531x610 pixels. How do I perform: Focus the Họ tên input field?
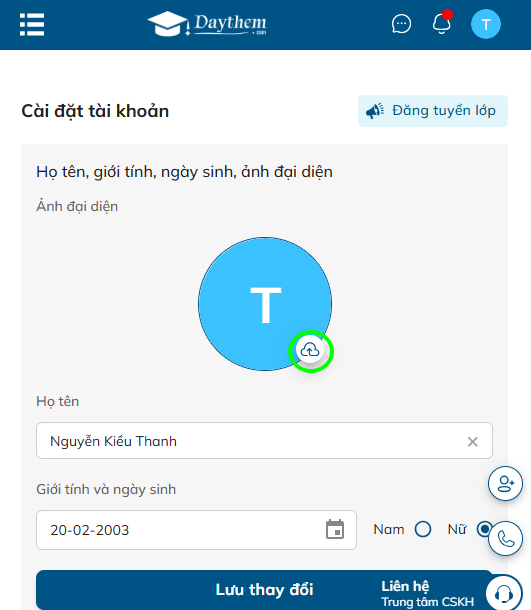[265, 441]
